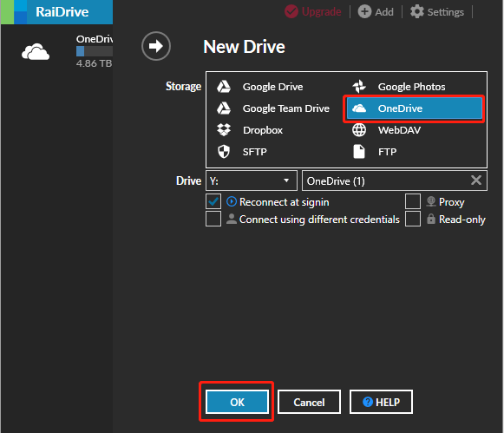
Task: Click the Proxy globe icon
Action: (x=431, y=201)
